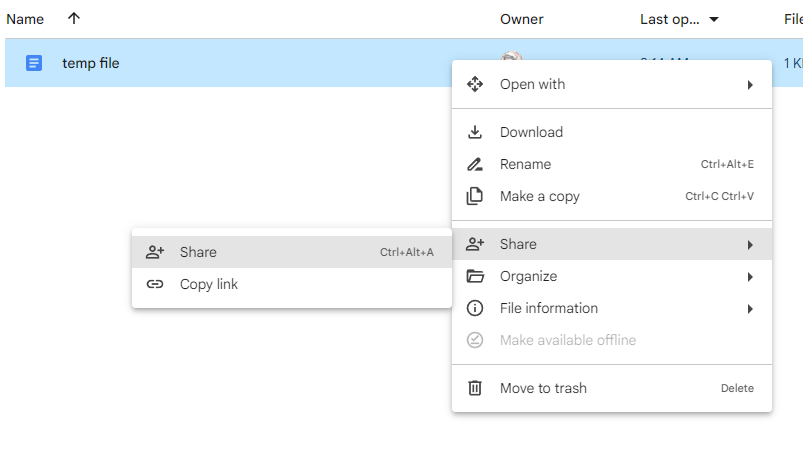The image size is (803, 469).
Task: Choose Share with the Ctrl+Alt+A shortcut label
Action: [406, 253]
